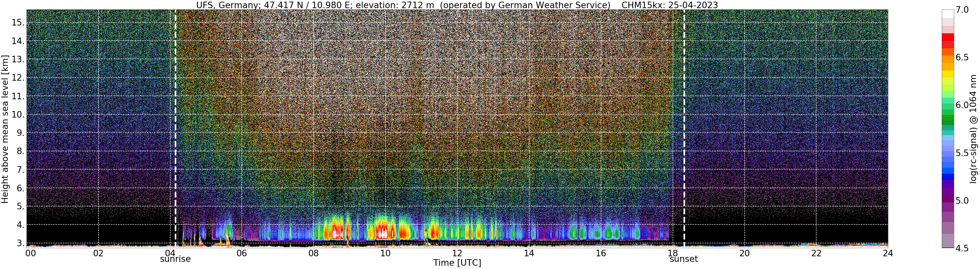The height and width of the screenshot is (269, 980).
Task: Click the time axis tick '12'
Action: 457,253
